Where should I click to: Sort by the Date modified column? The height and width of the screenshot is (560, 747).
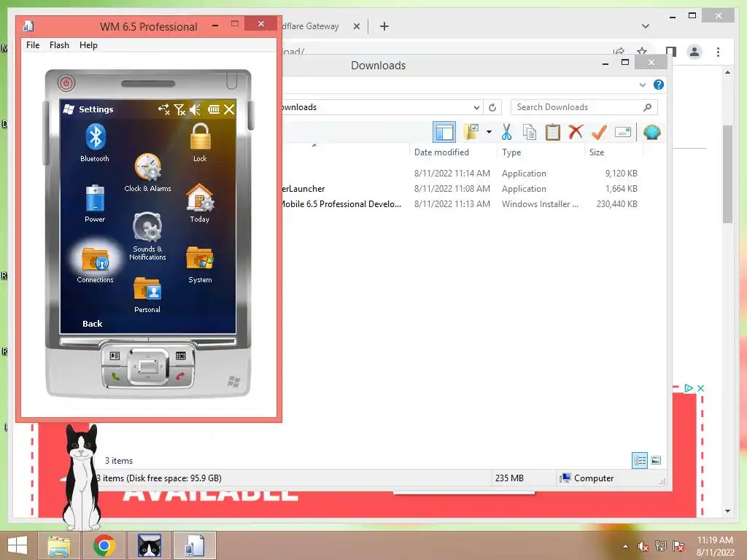point(452,152)
